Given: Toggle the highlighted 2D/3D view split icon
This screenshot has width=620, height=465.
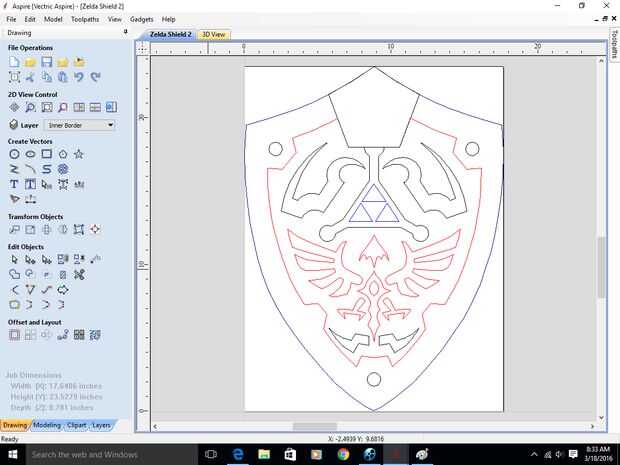Looking at the screenshot, I should [x=112, y=107].
